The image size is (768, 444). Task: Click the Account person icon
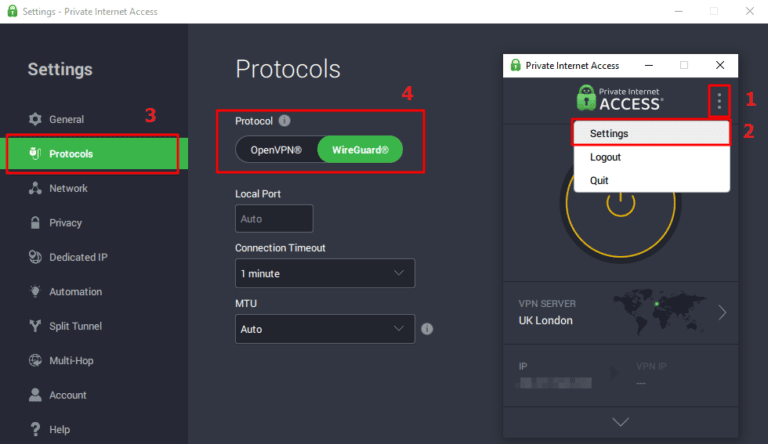click(35, 395)
